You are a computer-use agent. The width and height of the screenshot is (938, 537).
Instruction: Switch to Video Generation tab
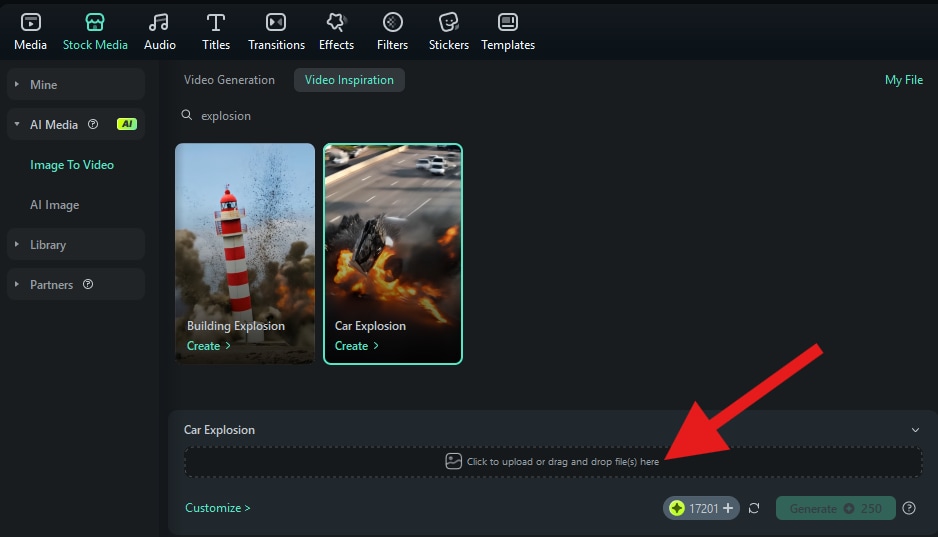click(229, 80)
